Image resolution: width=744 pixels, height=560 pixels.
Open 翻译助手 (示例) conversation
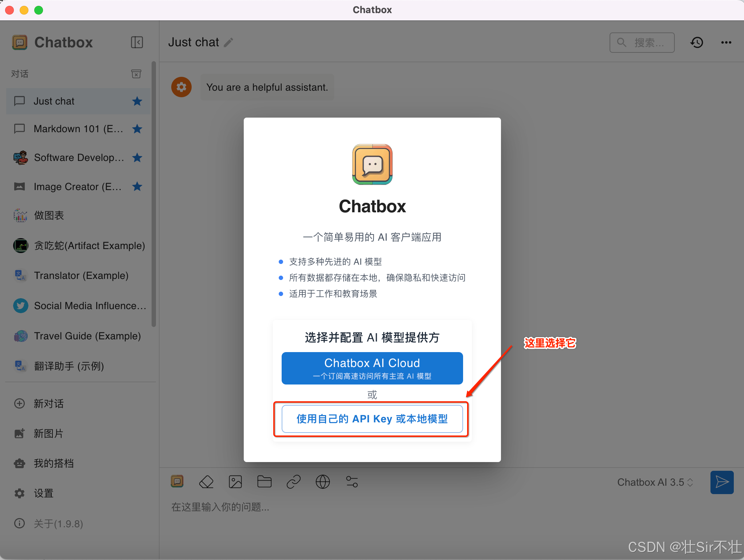pos(78,366)
